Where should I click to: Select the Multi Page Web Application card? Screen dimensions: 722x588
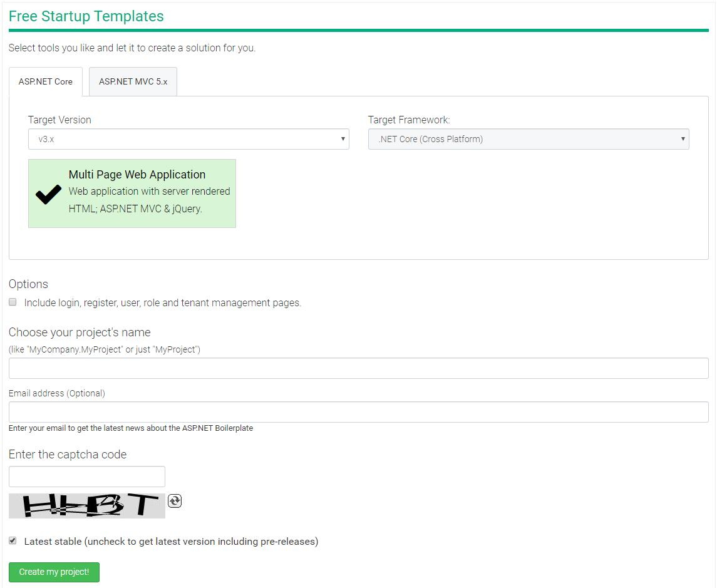click(x=132, y=193)
